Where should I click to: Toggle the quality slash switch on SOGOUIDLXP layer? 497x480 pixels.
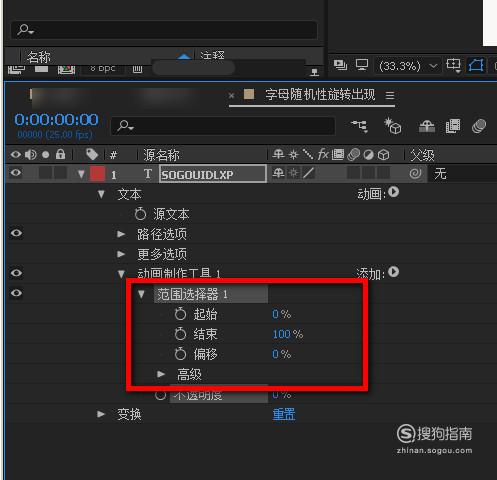tap(309, 173)
